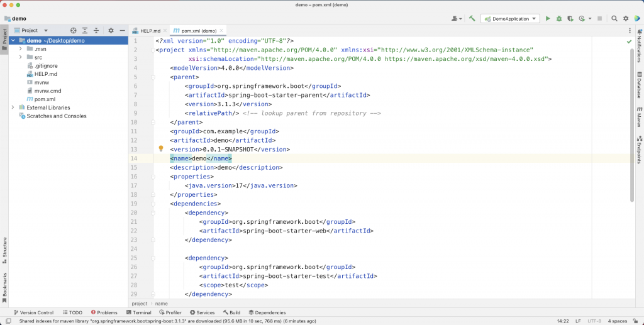Open the Terminal tool window
The height and width of the screenshot is (325, 644).
[x=139, y=312]
